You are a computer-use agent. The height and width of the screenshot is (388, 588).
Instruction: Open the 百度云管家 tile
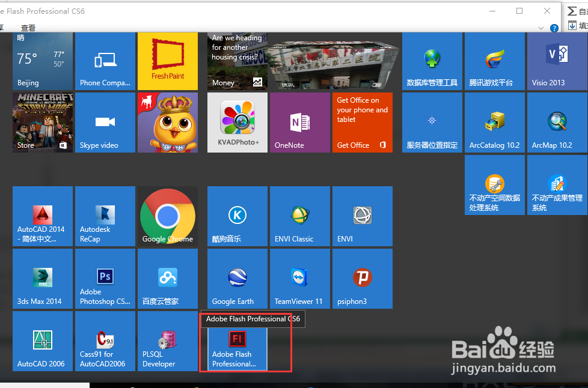point(168,279)
